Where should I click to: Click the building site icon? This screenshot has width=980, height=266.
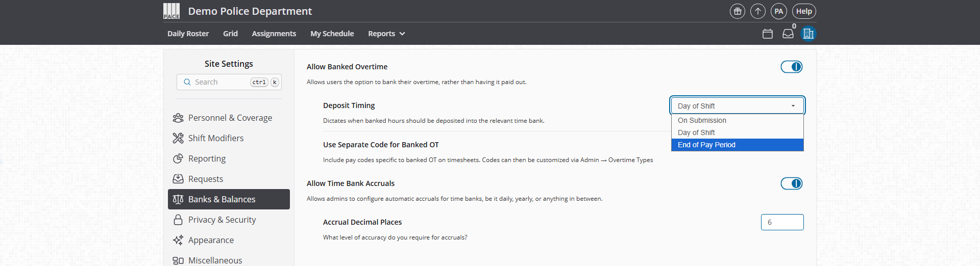coord(808,34)
